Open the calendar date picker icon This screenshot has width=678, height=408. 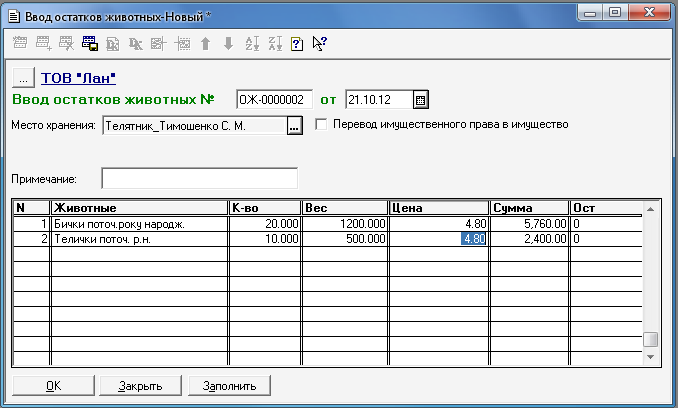click(x=420, y=100)
